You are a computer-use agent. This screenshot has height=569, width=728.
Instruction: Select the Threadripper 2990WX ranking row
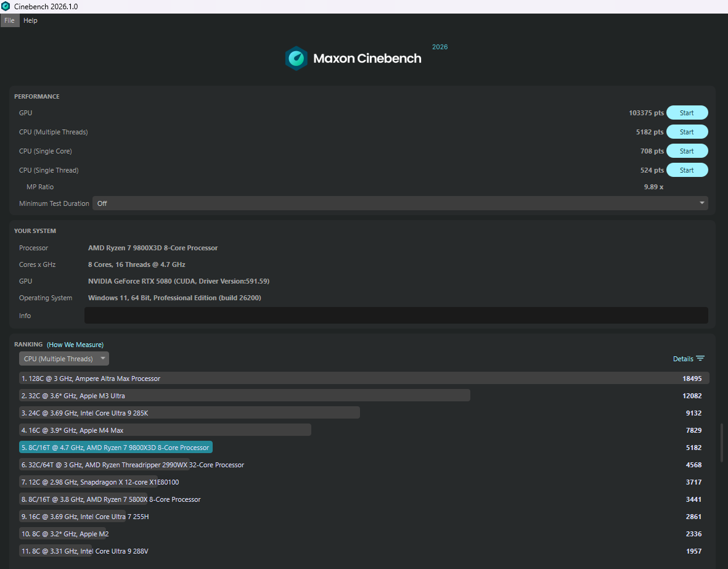pos(364,464)
